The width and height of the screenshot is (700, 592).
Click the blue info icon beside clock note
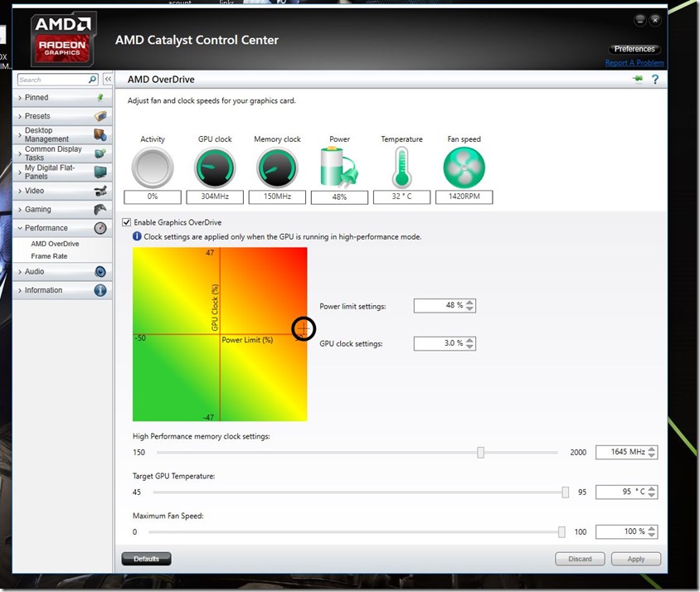(137, 236)
